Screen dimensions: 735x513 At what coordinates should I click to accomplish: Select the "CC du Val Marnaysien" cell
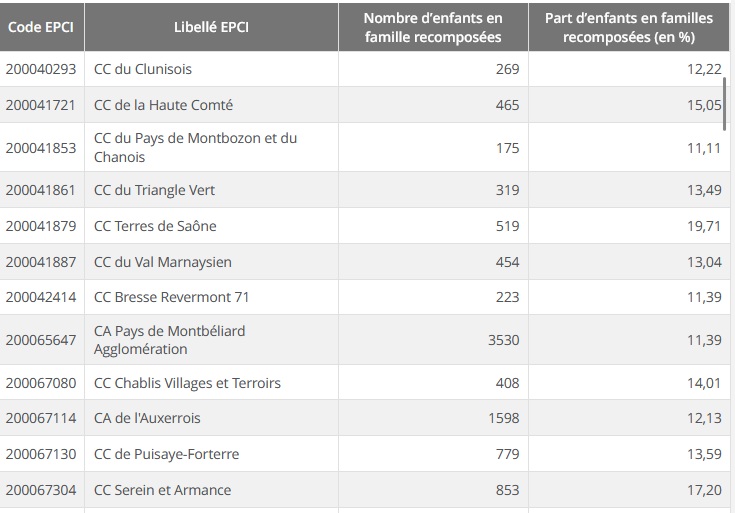click(x=162, y=262)
